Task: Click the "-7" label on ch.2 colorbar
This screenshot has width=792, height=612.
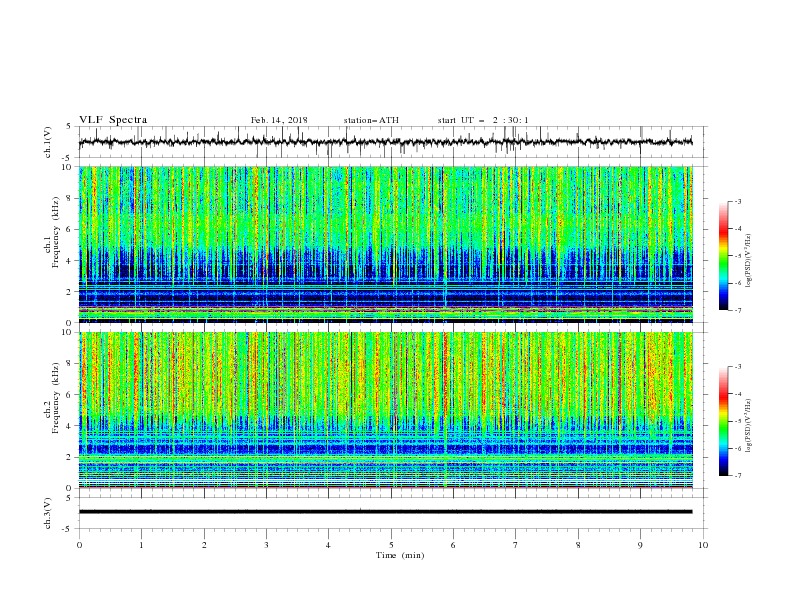Action: (737, 476)
